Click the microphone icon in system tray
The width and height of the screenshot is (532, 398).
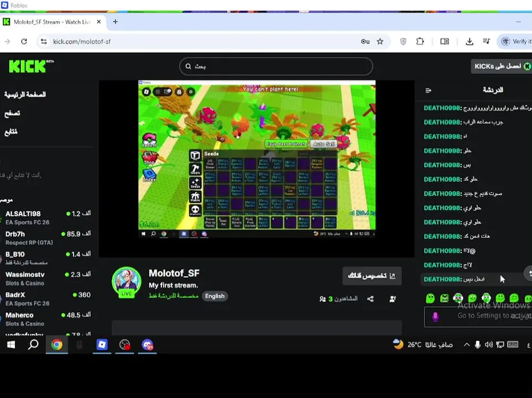pyautogui.click(x=477, y=345)
